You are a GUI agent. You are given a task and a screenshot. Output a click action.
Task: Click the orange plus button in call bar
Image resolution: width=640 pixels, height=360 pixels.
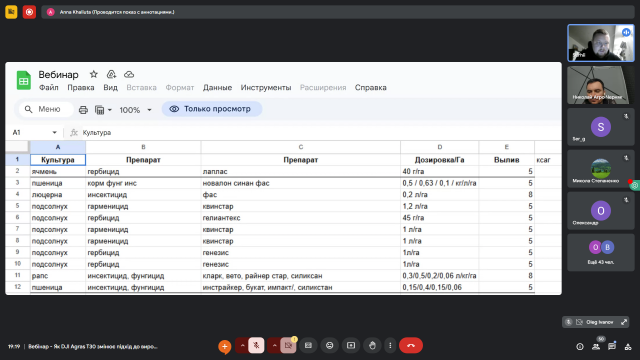click(224, 347)
